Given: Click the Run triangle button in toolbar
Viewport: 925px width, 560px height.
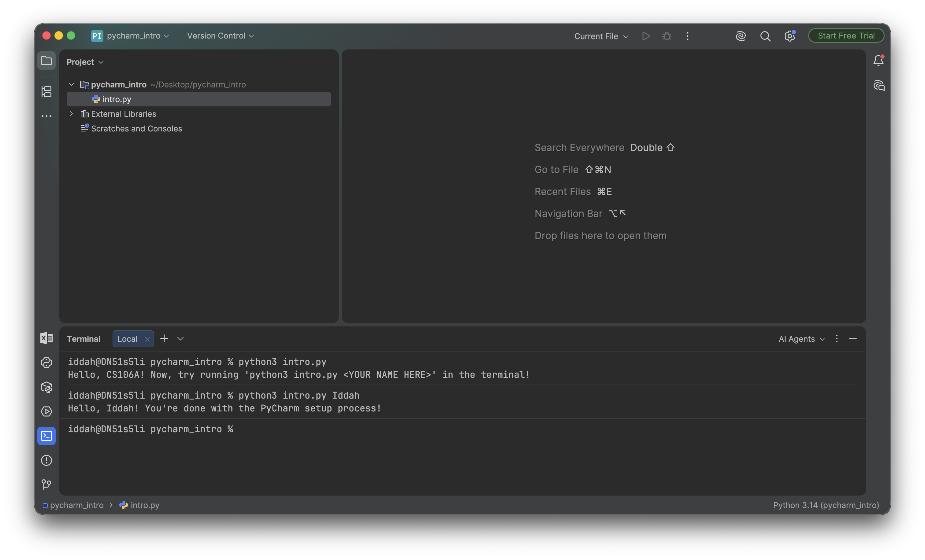Looking at the screenshot, I should [x=646, y=36].
